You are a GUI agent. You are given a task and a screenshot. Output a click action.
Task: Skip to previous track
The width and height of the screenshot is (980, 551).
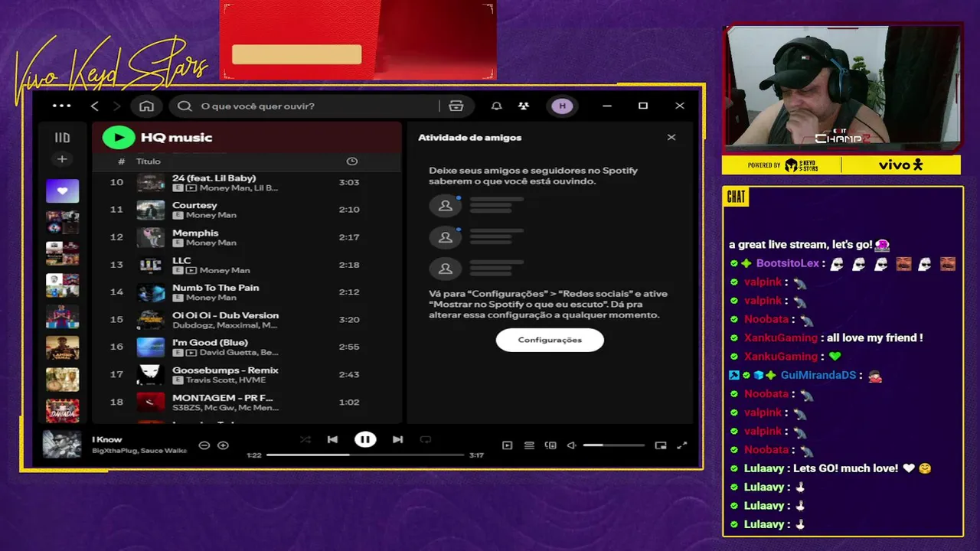tap(332, 439)
